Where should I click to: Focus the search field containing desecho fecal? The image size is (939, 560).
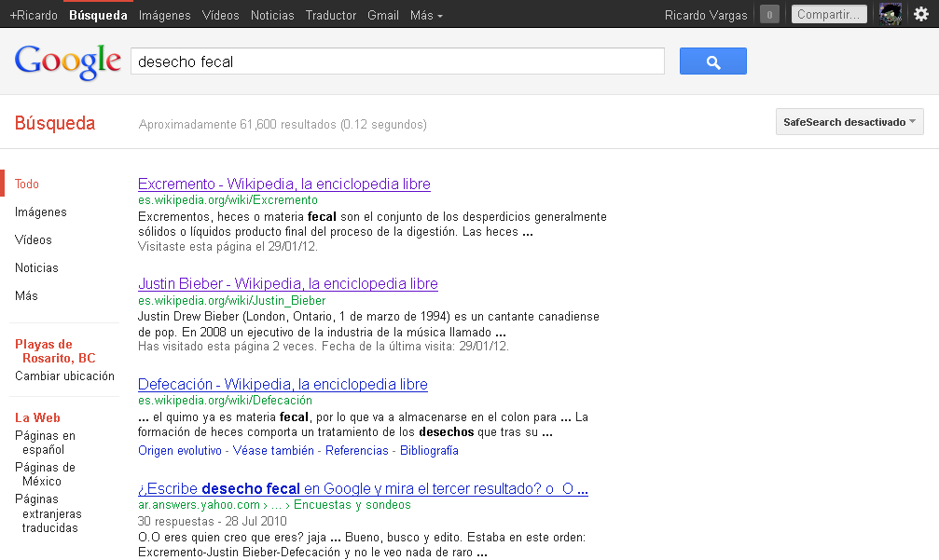(x=397, y=61)
